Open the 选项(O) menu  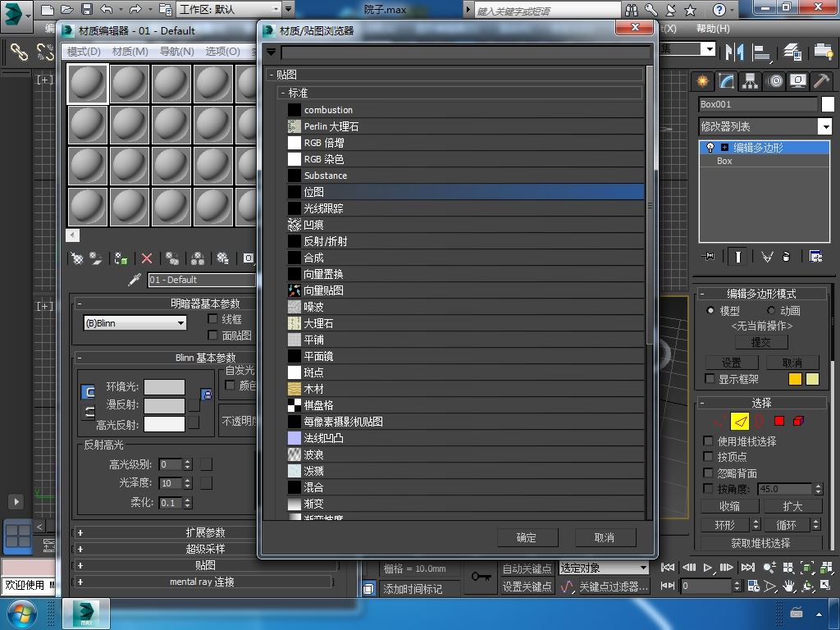tap(223, 52)
